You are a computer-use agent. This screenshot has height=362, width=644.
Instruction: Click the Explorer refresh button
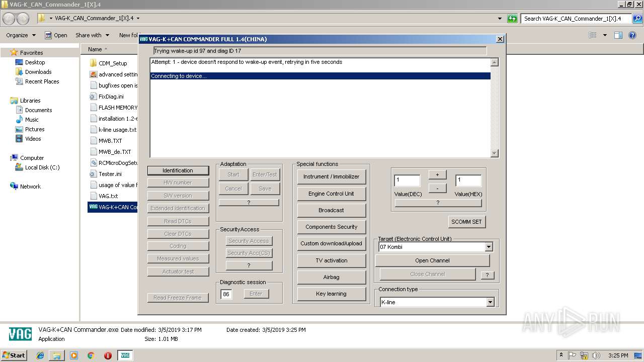(512, 19)
